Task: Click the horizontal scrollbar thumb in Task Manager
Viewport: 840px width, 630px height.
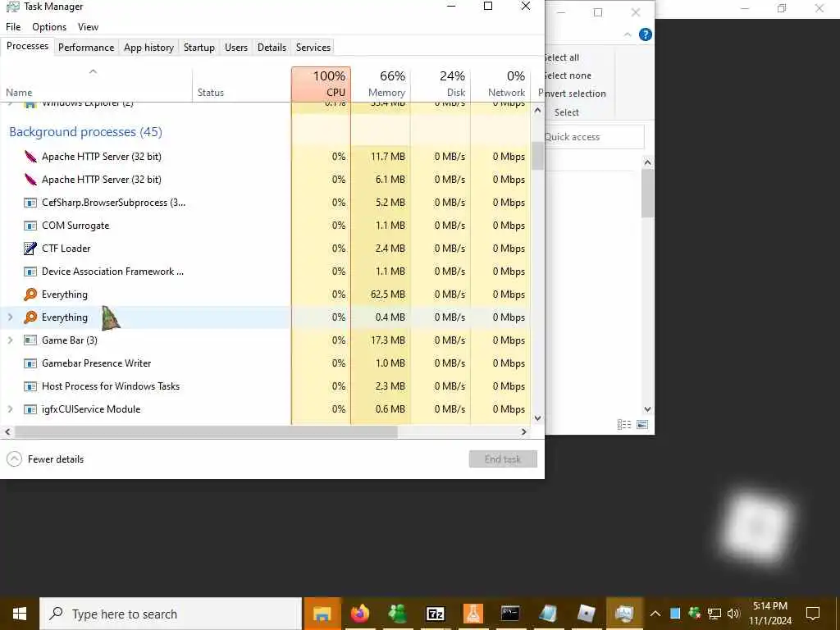Action: coord(206,431)
